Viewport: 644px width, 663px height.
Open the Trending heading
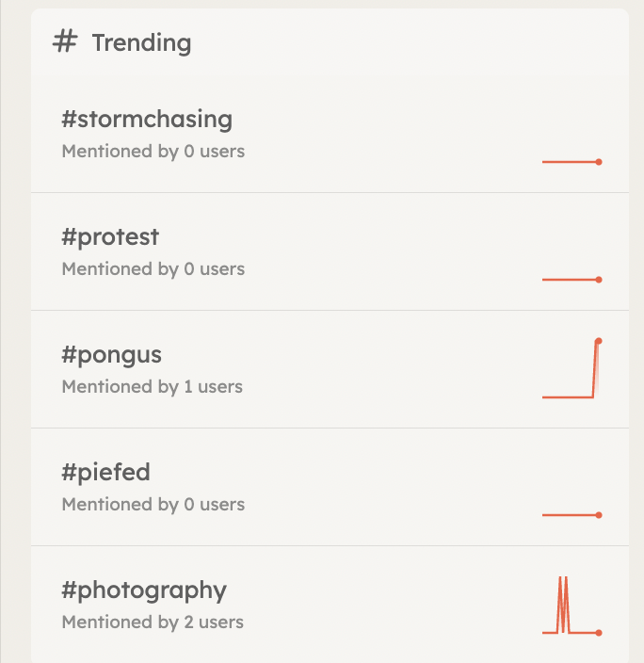point(141,42)
